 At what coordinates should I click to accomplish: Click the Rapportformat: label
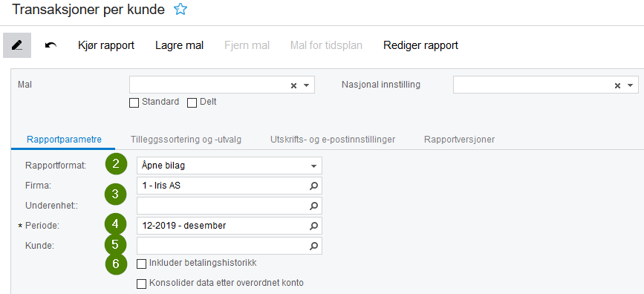(x=56, y=166)
